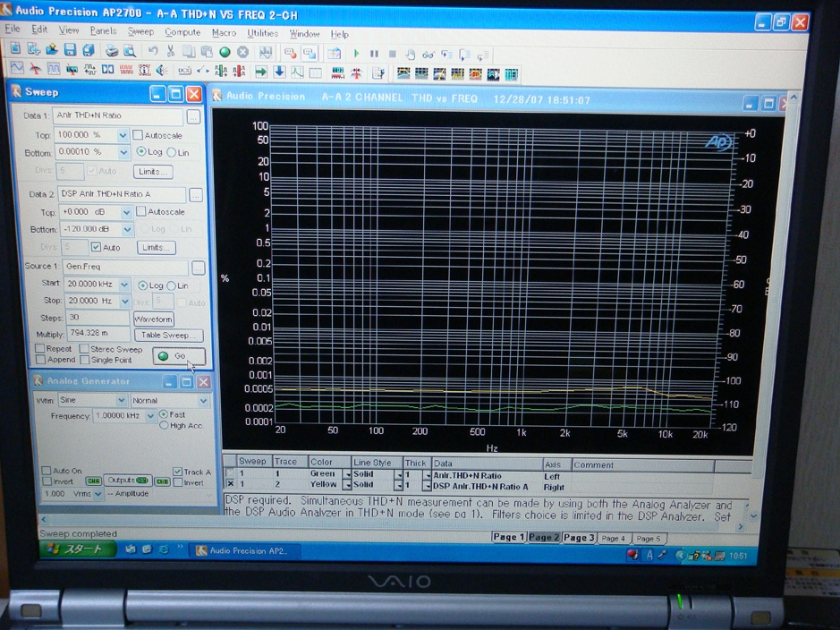The height and width of the screenshot is (630, 840).
Task: Click the green right-arrow sweep panel icon
Action: coord(261,72)
